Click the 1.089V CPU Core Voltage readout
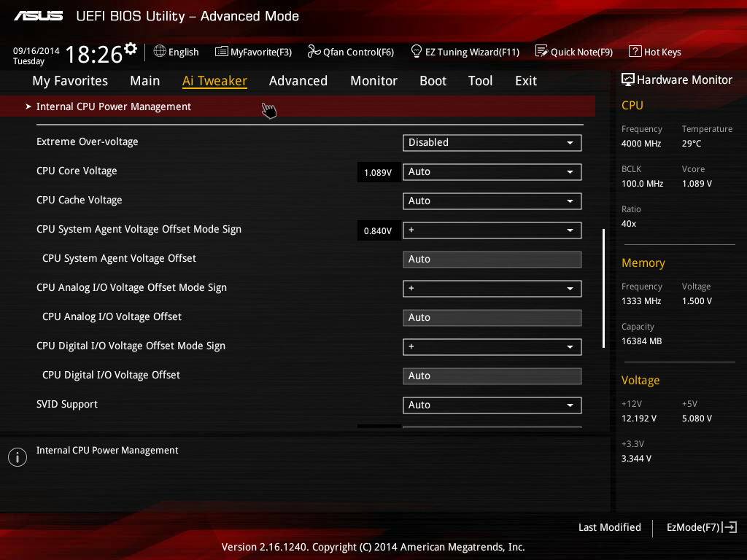747x560 pixels. 378,172
